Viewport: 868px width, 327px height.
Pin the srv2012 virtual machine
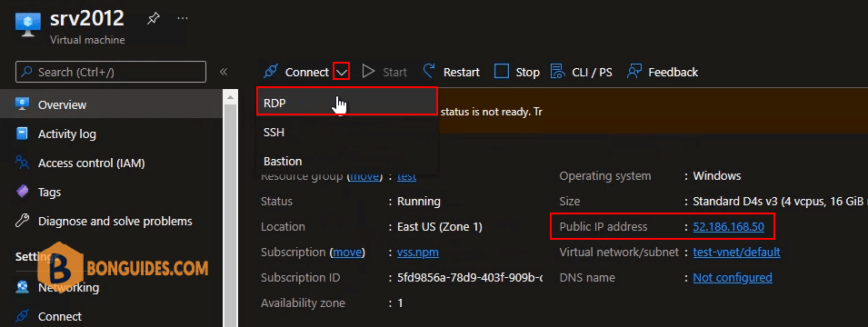coord(152,18)
